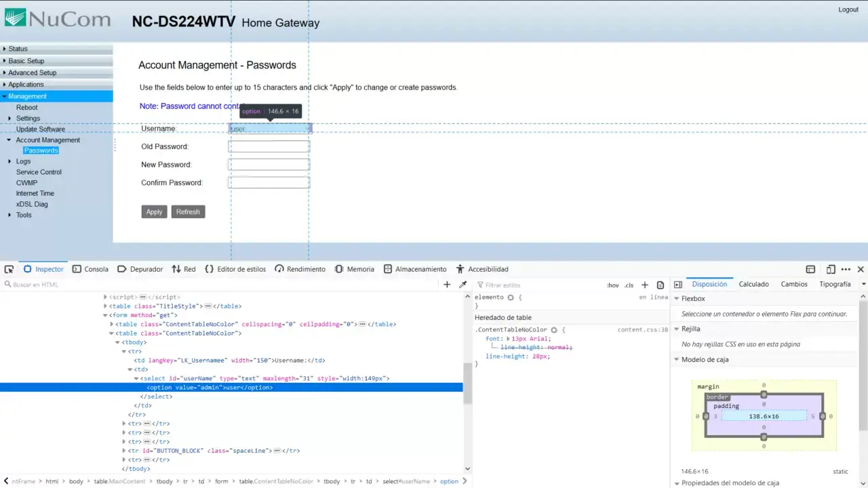Click the Apply button

pyautogui.click(x=154, y=211)
